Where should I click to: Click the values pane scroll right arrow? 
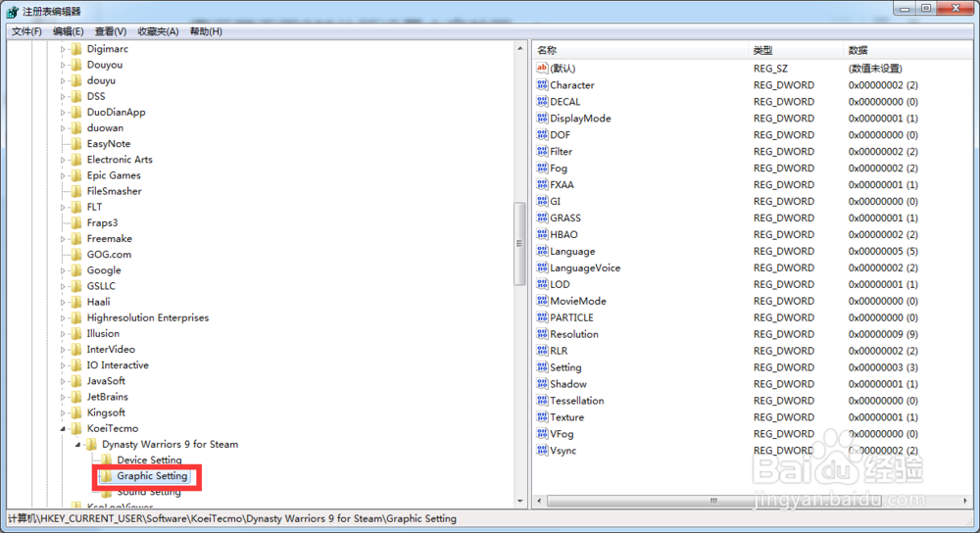pos(965,501)
